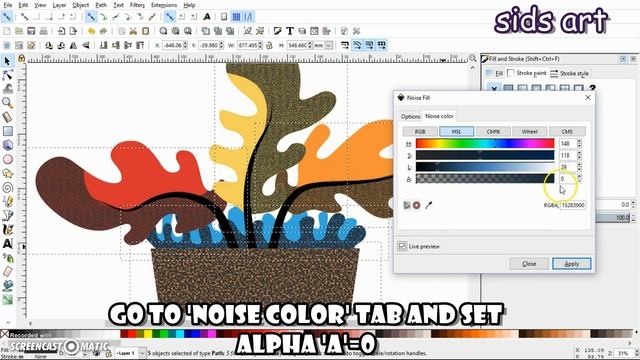Viewport: 640px width, 360px height.
Task: Switch color mode to CMYK
Action: pyautogui.click(x=493, y=131)
